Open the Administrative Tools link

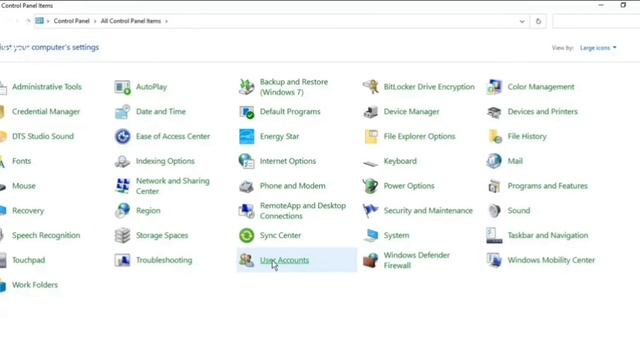pos(47,87)
